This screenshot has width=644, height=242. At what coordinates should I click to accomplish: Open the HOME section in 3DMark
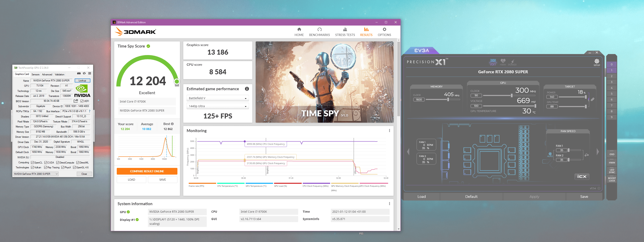(x=299, y=32)
